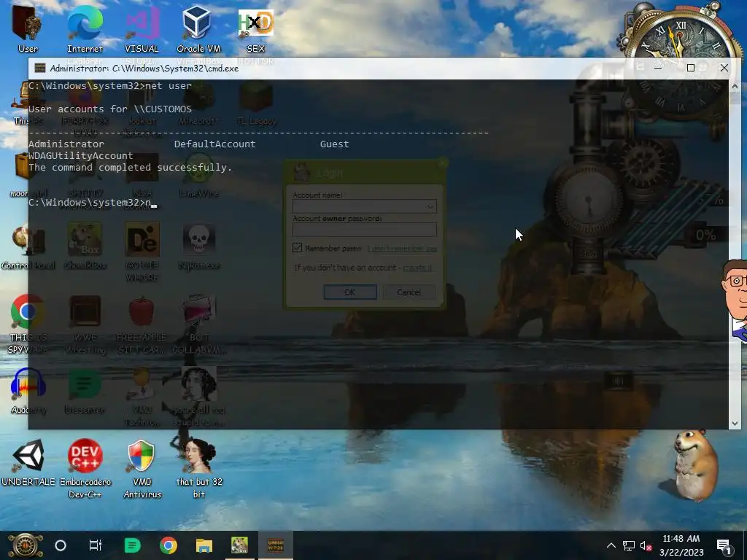Screen dimensions: 747x560
Task: Open the steampunk Start button
Action: pos(25,545)
